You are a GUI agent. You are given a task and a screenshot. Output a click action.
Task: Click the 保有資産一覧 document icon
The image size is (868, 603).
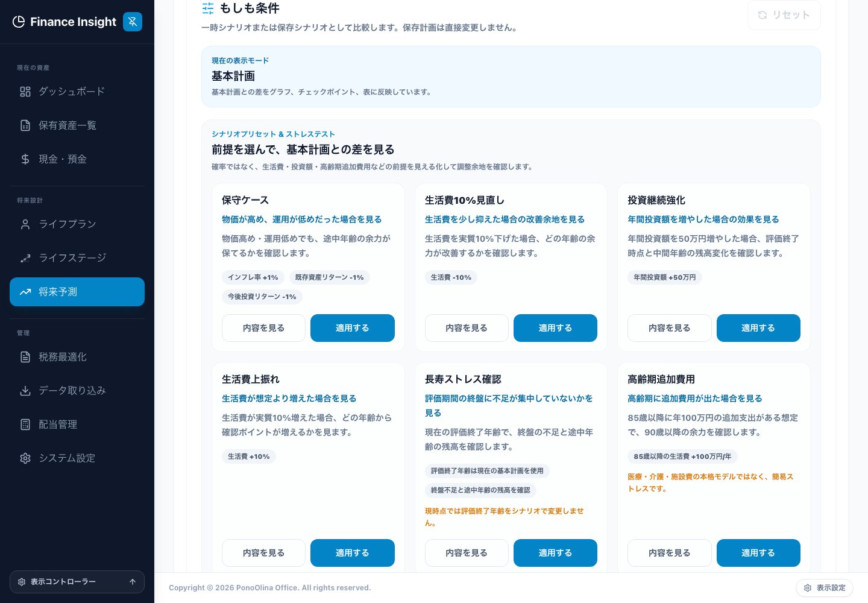point(25,125)
